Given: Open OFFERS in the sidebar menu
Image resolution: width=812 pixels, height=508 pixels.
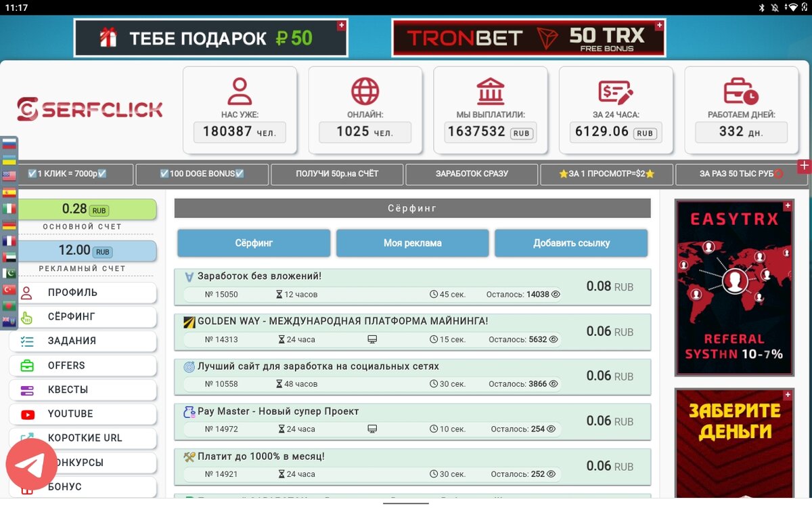Looking at the screenshot, I should [x=83, y=366].
